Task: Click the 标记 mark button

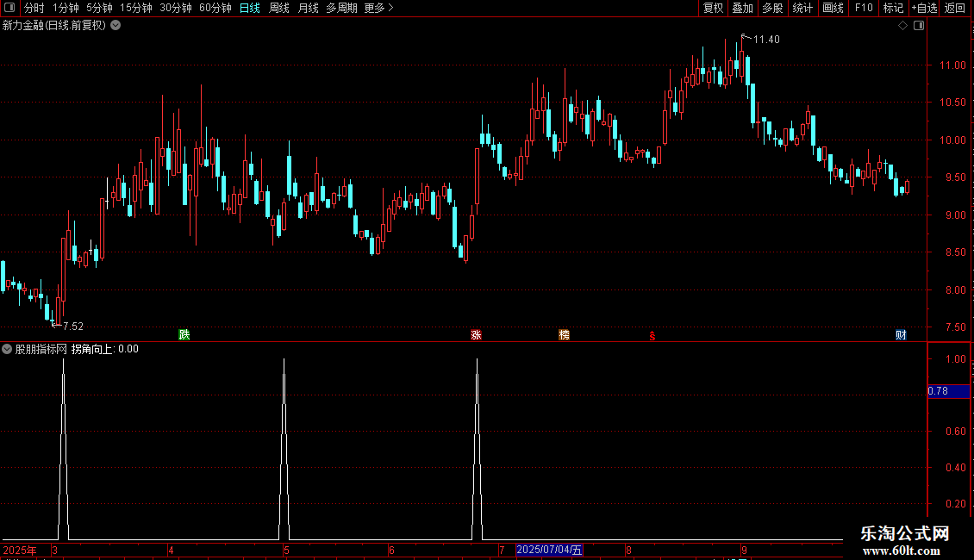Action: coord(893,8)
